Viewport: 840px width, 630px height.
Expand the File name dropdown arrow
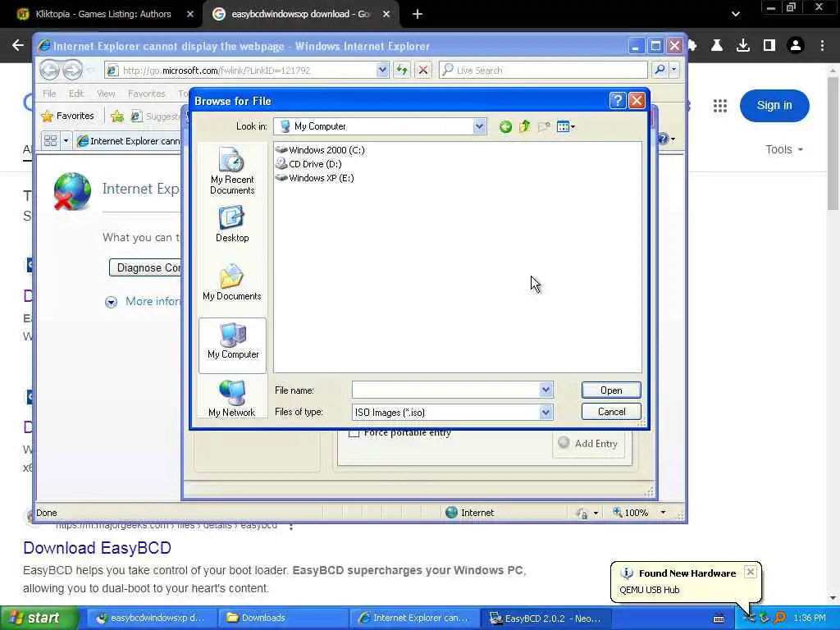point(546,390)
